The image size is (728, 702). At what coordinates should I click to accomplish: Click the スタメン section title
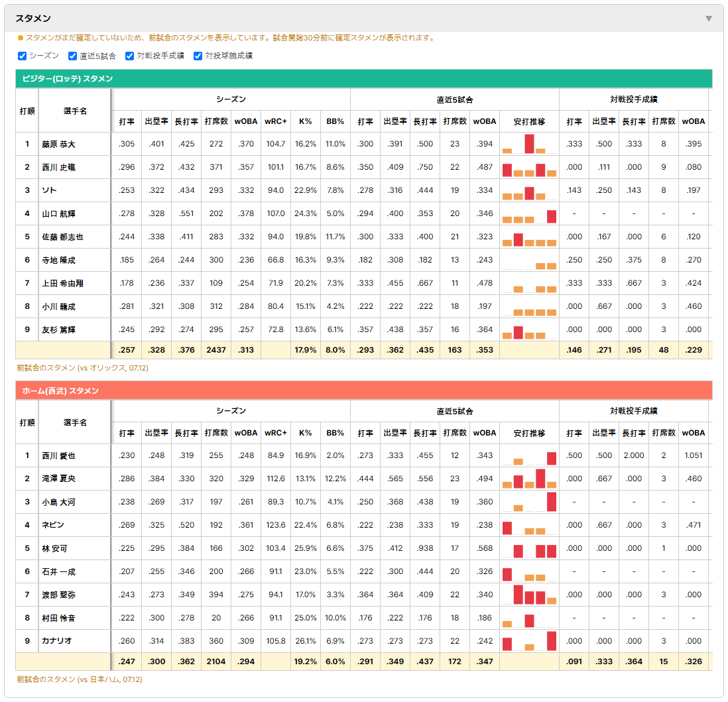pyautogui.click(x=33, y=19)
